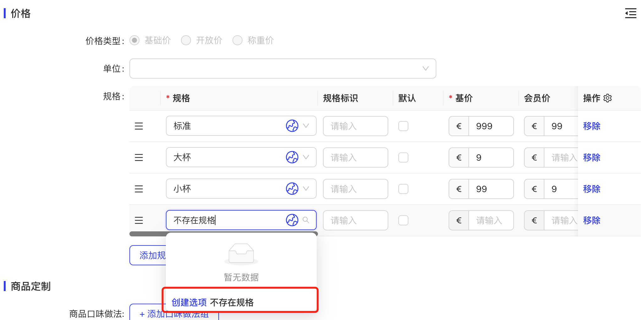Image resolution: width=644 pixels, height=320 pixels.
Task: Focus spec identifier field in 小杯 row
Action: 356,189
